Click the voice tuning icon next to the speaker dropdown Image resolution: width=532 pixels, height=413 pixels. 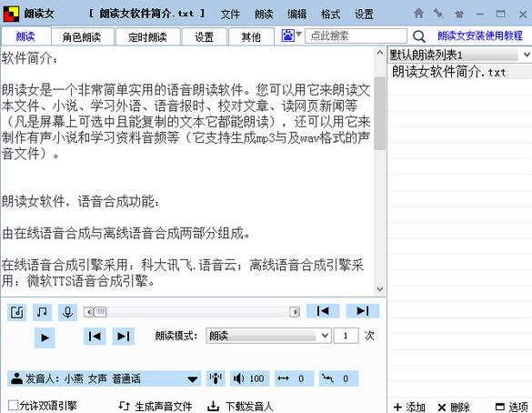(216, 378)
